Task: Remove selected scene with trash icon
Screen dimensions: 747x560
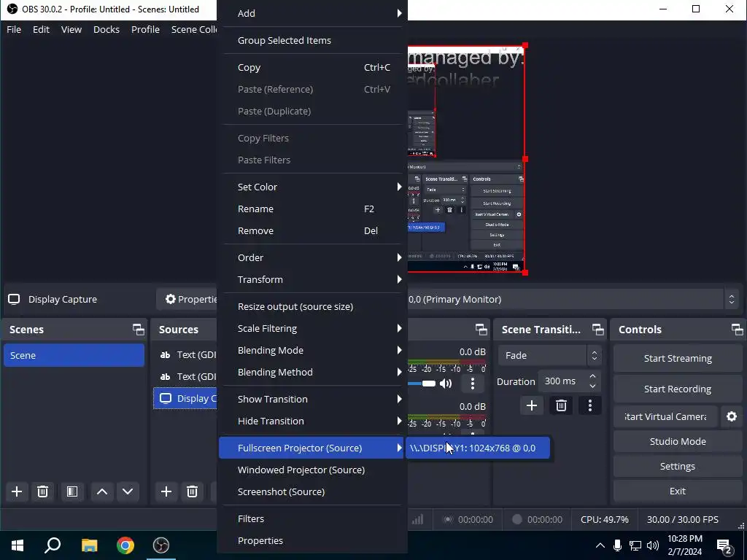Action: pyautogui.click(x=42, y=491)
